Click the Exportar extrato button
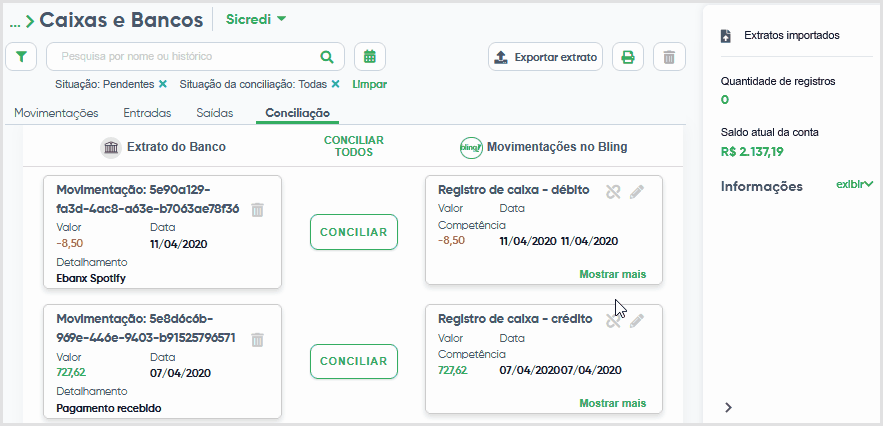Screen dimensions: 883x426 pyautogui.click(x=546, y=56)
